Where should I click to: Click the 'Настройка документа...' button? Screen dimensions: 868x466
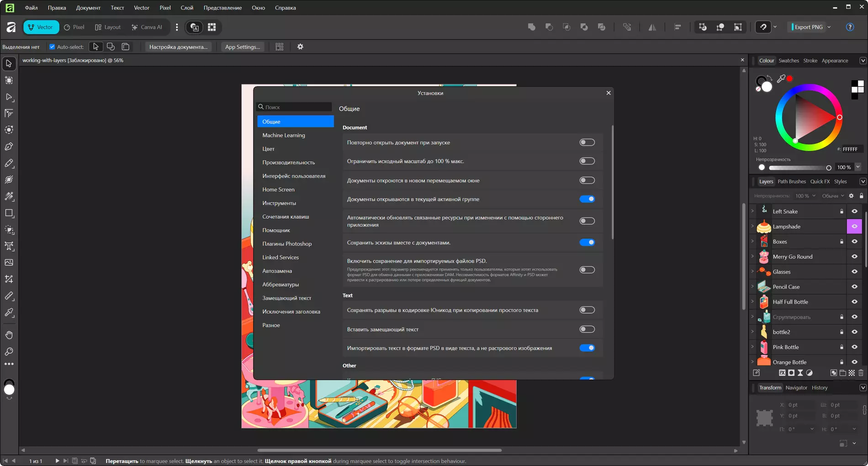pos(178,47)
